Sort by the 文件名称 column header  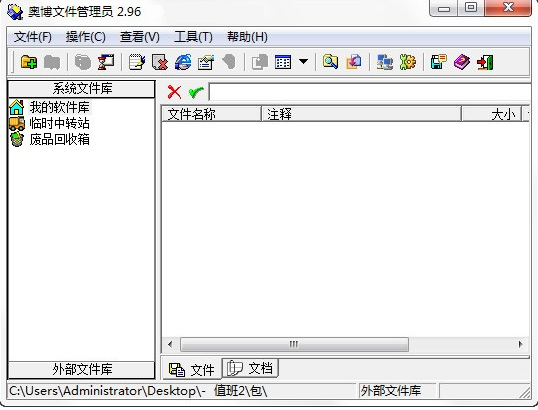tap(211, 114)
